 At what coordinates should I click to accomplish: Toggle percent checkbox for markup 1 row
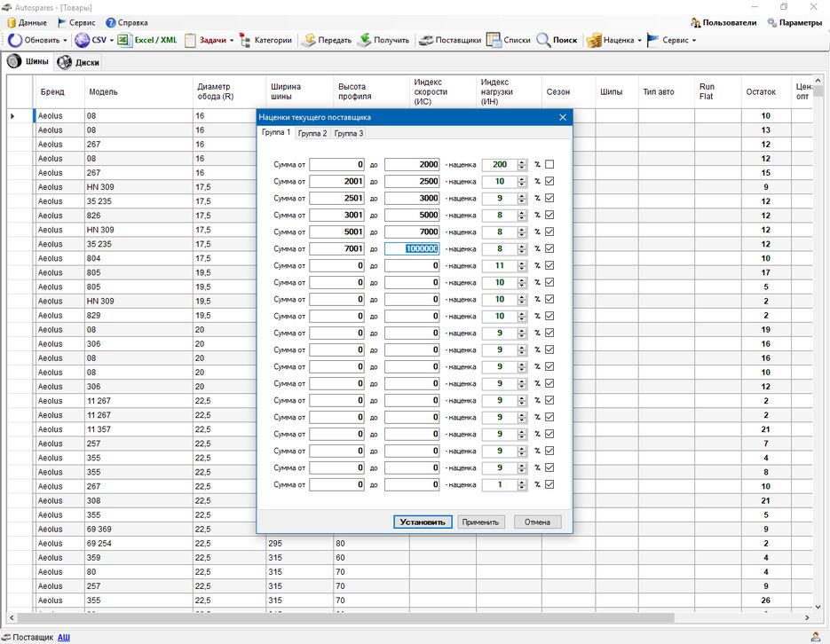[x=549, y=484]
